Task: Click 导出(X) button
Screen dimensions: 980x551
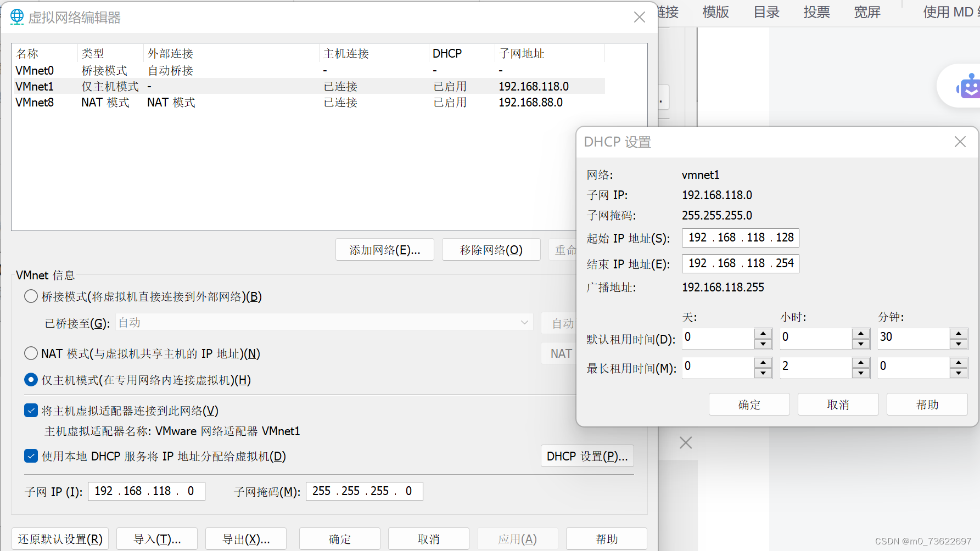Action: click(246, 539)
